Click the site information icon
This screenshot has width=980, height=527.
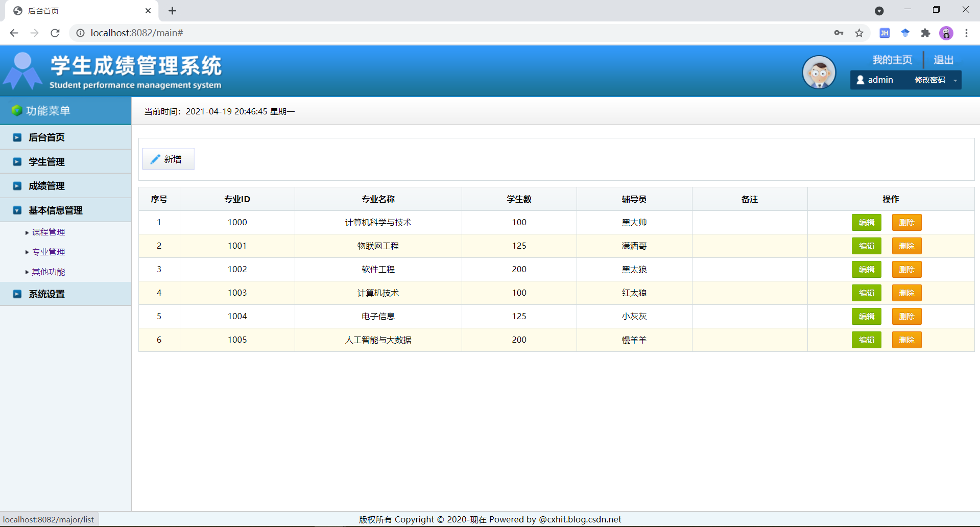click(80, 33)
